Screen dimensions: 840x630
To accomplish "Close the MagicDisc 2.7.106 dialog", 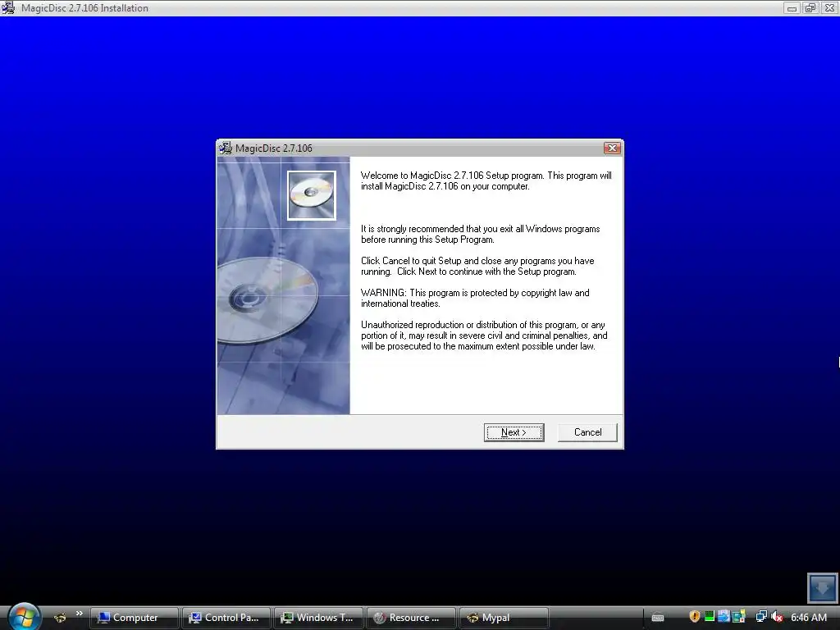I will coord(612,148).
